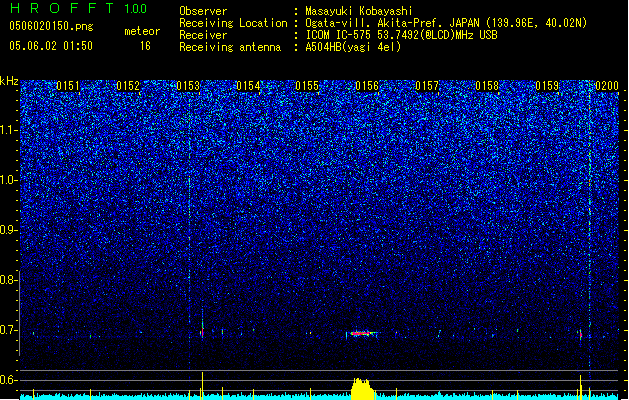Click the 0153 time marker
Image resolution: width=629 pixels, height=400 pixels.
pos(188,86)
